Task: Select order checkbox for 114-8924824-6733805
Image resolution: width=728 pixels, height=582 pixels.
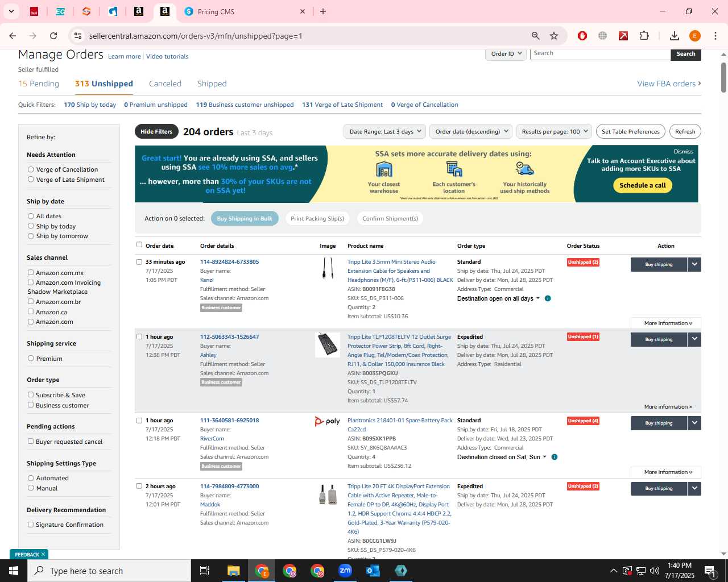Action: [x=139, y=262]
